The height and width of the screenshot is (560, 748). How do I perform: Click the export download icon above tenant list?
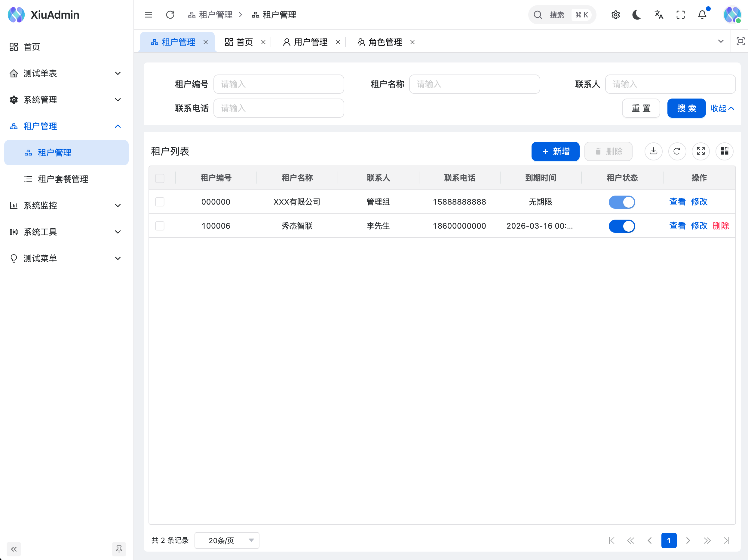(x=653, y=151)
